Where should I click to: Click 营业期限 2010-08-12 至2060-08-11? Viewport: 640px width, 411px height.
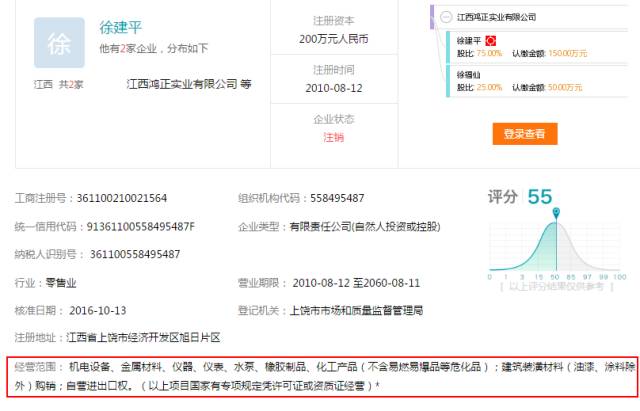[356, 283]
